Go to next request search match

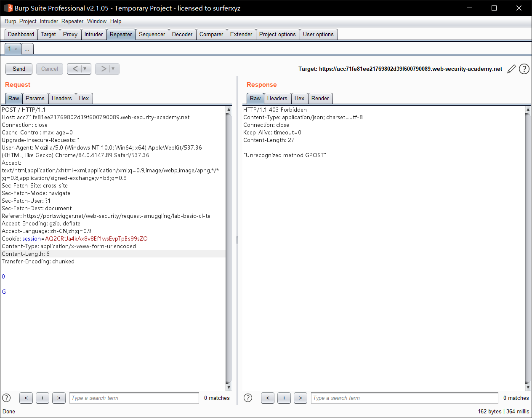point(59,398)
